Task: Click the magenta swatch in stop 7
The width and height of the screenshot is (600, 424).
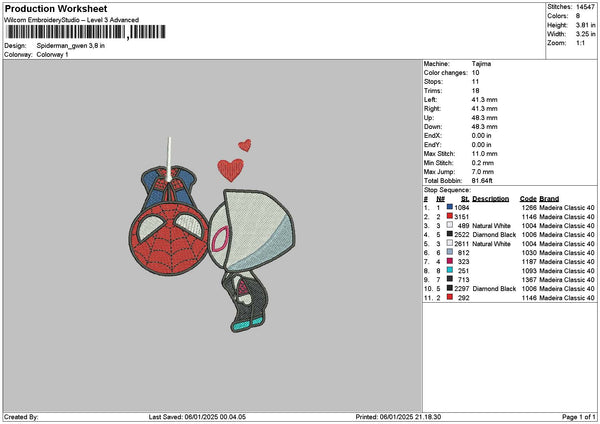Action: tap(450, 261)
